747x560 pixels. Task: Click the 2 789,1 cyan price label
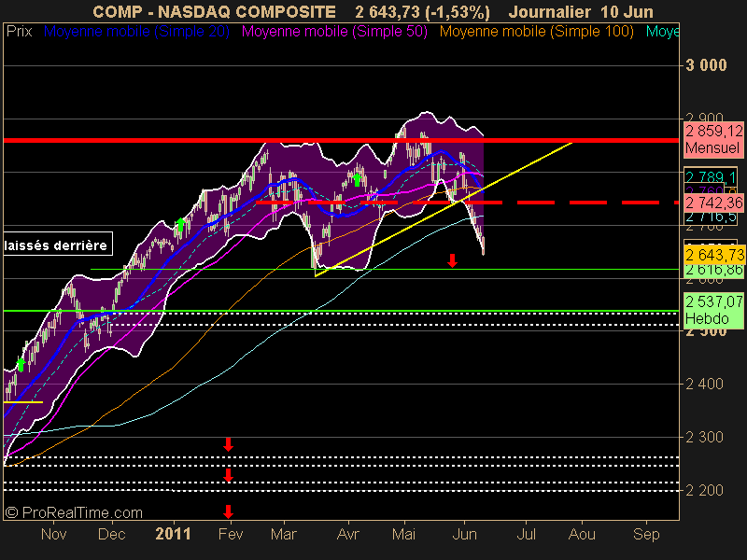[x=711, y=176]
